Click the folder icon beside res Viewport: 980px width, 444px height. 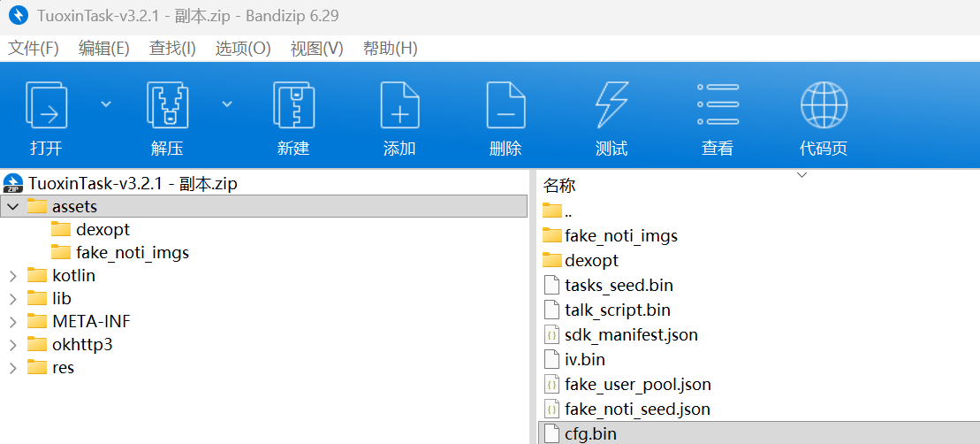point(37,368)
